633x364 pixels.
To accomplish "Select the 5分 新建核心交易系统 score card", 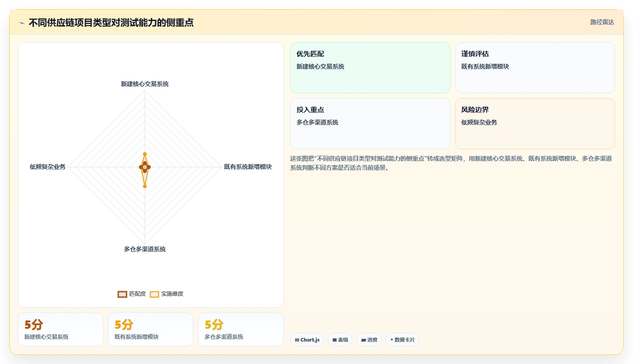I will click(61, 329).
